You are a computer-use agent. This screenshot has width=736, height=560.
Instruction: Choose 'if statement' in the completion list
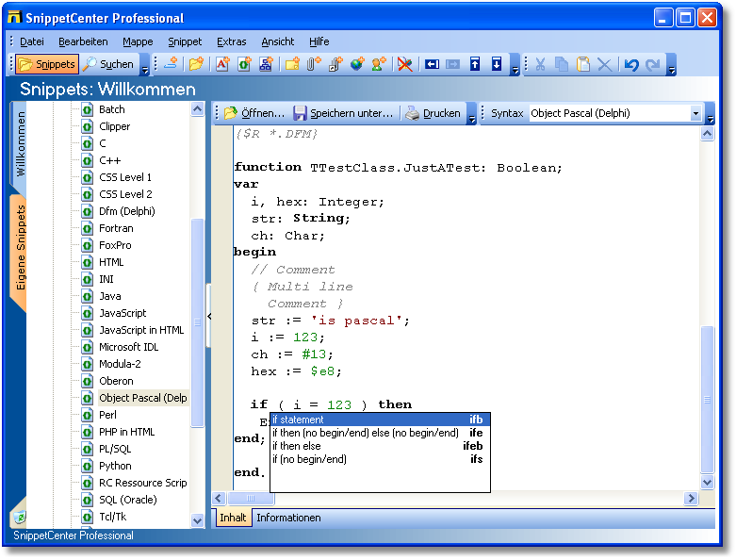point(380,420)
